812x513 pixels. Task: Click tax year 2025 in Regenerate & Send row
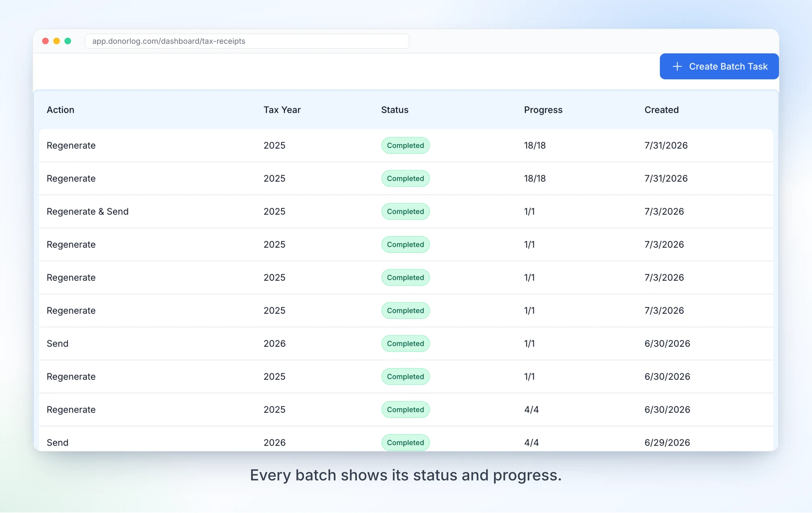coord(274,212)
